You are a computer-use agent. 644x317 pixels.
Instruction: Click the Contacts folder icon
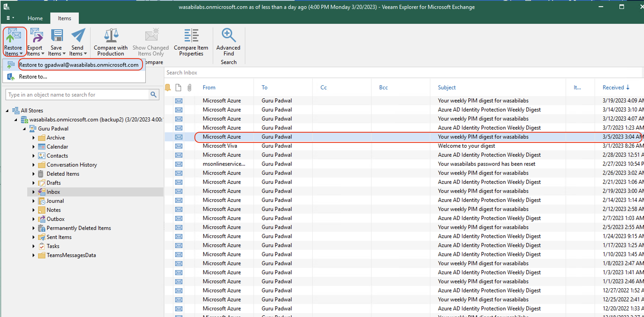point(41,156)
